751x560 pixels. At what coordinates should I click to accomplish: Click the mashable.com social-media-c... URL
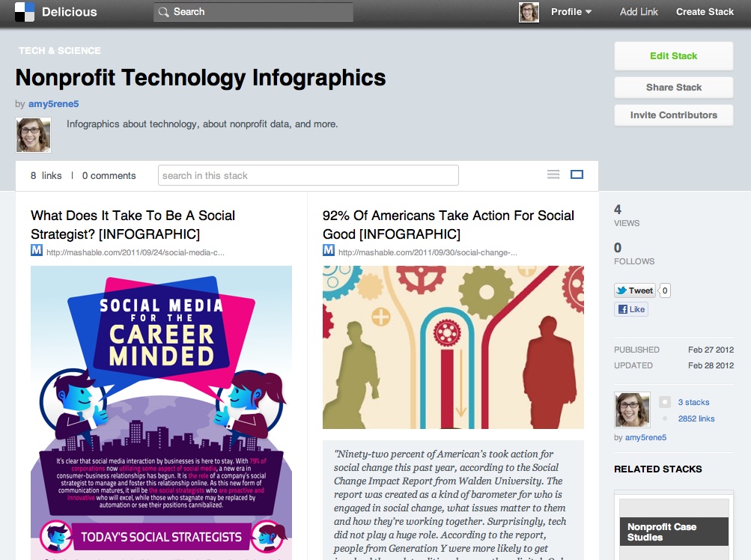[136, 252]
